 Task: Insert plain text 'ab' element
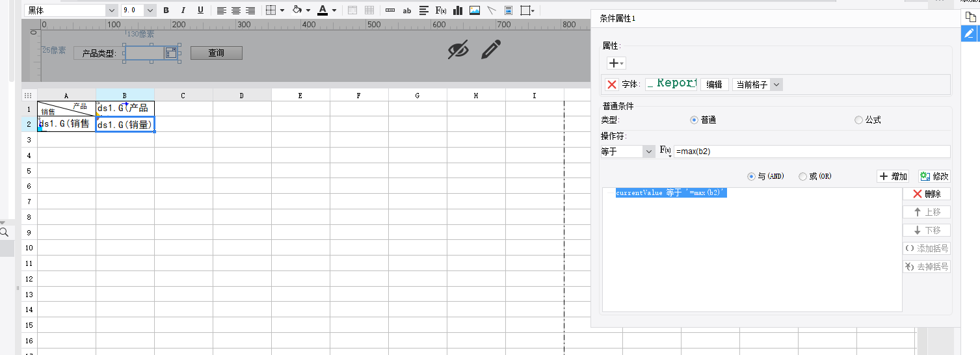pos(407,10)
